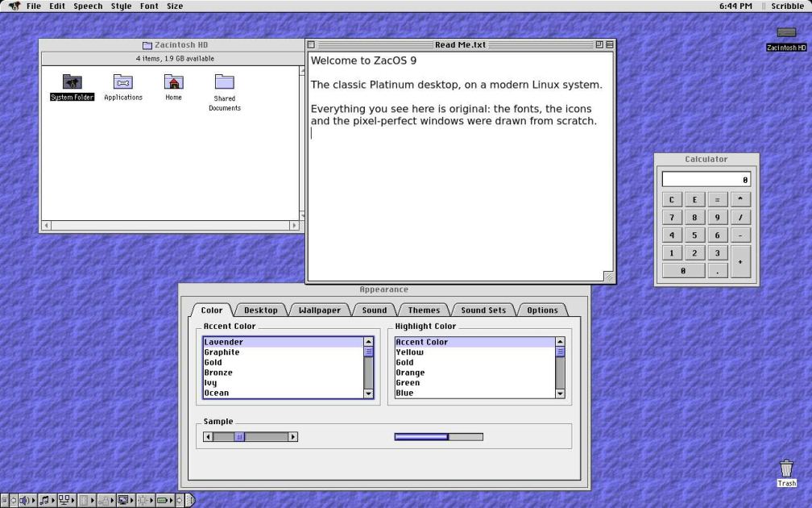
Task: Click the 7 key on Calculator
Action: (x=672, y=217)
